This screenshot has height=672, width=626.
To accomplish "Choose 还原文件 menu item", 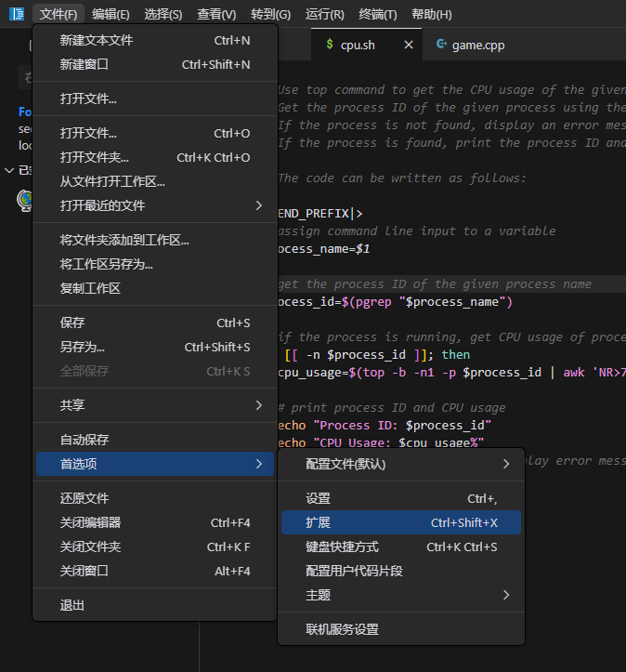I will tap(155, 498).
